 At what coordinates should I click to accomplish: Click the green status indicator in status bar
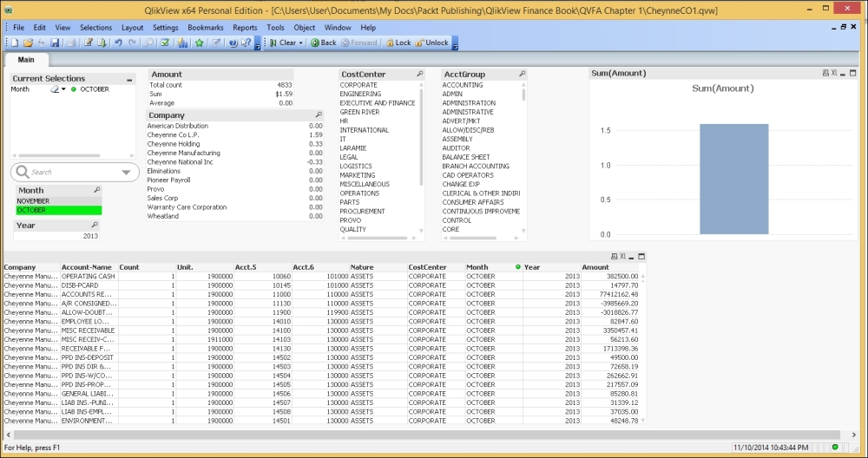(x=835, y=447)
